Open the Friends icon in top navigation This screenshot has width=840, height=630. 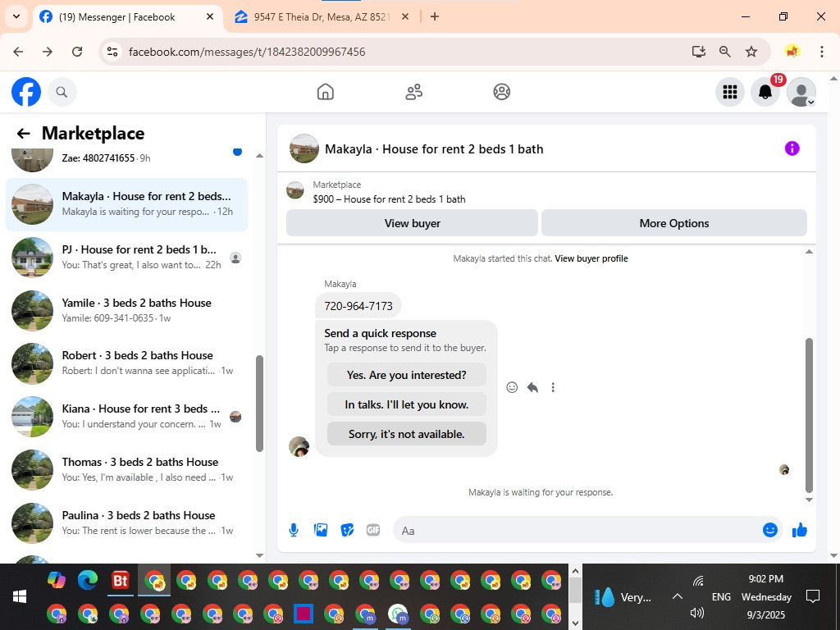(413, 92)
